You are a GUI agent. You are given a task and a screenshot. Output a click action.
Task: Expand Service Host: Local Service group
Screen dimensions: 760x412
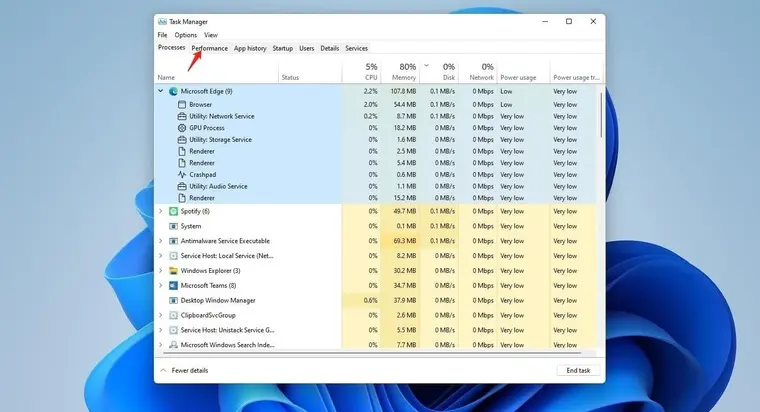coord(160,255)
